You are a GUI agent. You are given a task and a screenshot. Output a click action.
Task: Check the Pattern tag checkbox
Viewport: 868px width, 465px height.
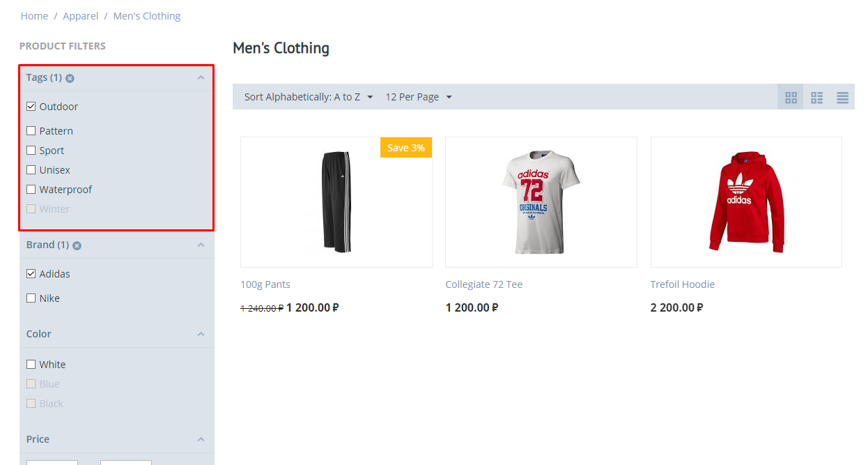pyautogui.click(x=31, y=131)
